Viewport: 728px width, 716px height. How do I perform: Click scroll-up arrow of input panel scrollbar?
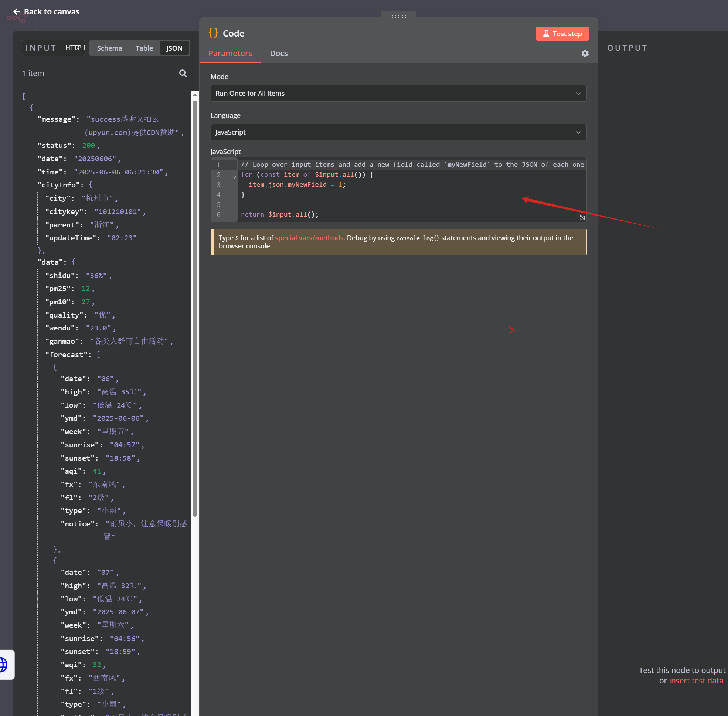point(194,95)
